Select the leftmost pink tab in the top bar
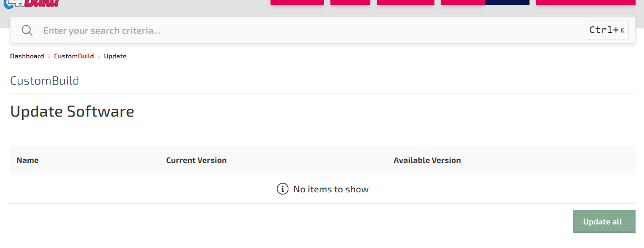The width and height of the screenshot is (644, 248). pyautogui.click(x=297, y=3)
